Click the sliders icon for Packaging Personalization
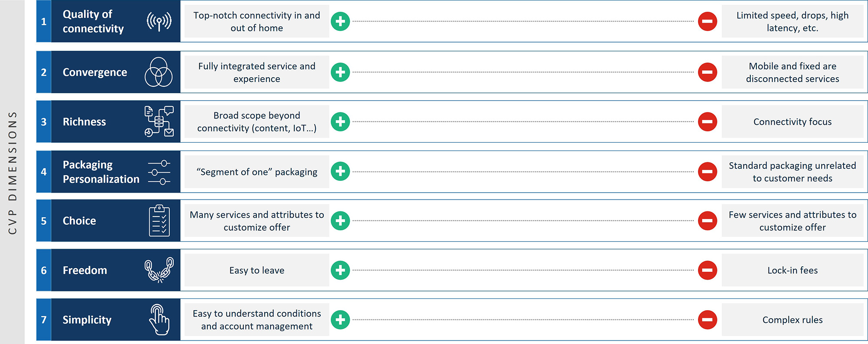Viewport: 868px width, 344px height. pyautogui.click(x=159, y=172)
